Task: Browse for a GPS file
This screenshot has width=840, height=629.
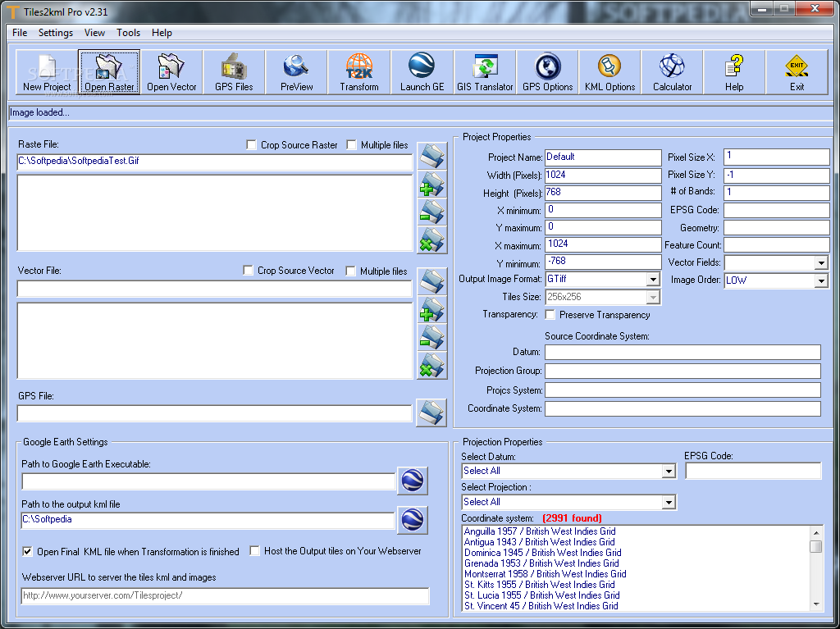Action: 431,413
